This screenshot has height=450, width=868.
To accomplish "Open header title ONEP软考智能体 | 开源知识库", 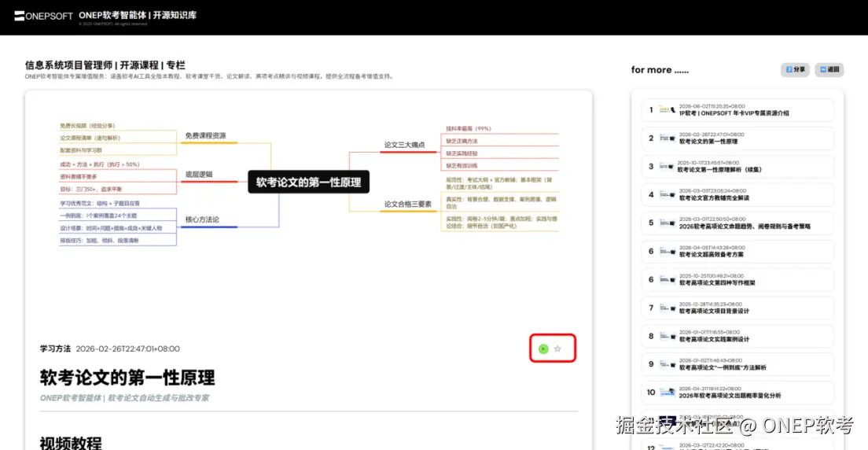I will (138, 15).
